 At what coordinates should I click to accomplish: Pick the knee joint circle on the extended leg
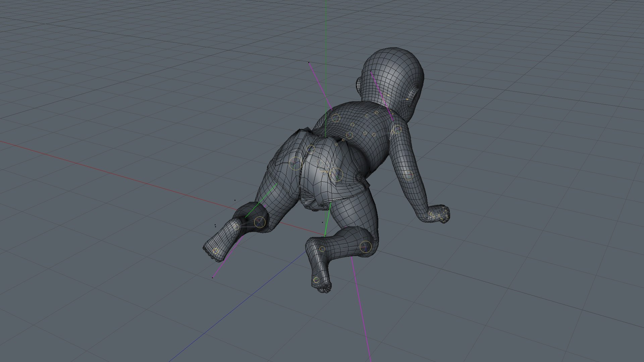point(259,222)
